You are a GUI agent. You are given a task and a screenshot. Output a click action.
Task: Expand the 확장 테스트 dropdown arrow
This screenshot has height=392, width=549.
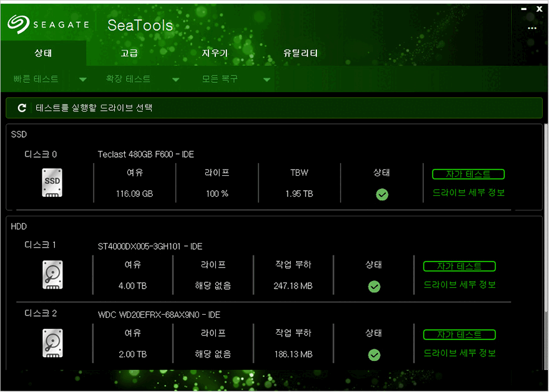(x=176, y=79)
